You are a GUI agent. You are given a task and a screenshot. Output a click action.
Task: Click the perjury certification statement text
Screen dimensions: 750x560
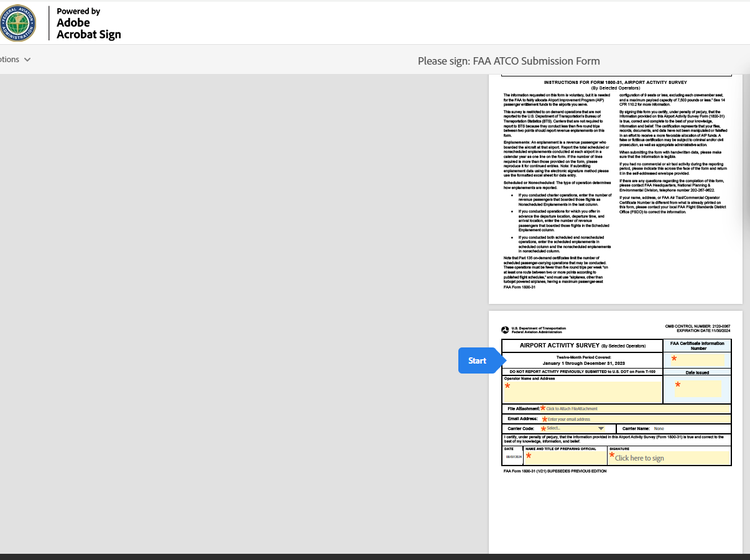pyautogui.click(x=616, y=439)
